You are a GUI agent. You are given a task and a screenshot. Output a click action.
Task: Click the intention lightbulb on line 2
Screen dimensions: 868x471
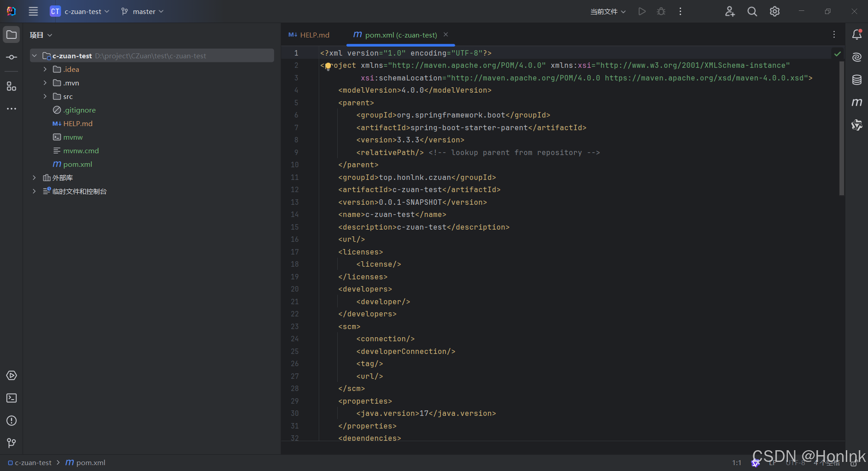pyautogui.click(x=328, y=66)
